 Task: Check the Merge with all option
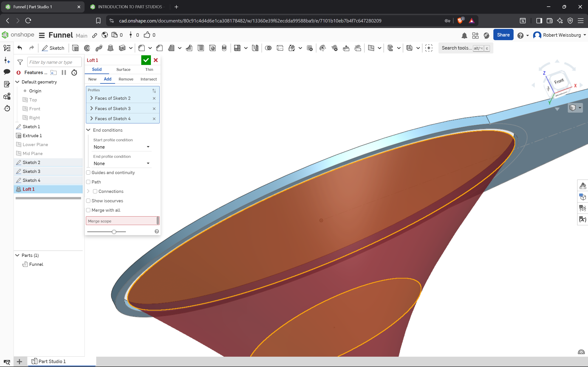pos(88,210)
